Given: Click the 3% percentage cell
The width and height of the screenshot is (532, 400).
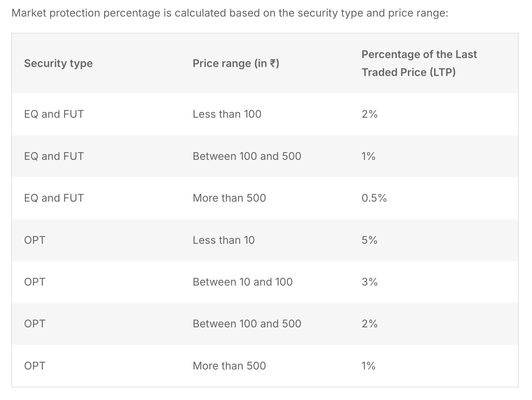Looking at the screenshot, I should 369,282.
